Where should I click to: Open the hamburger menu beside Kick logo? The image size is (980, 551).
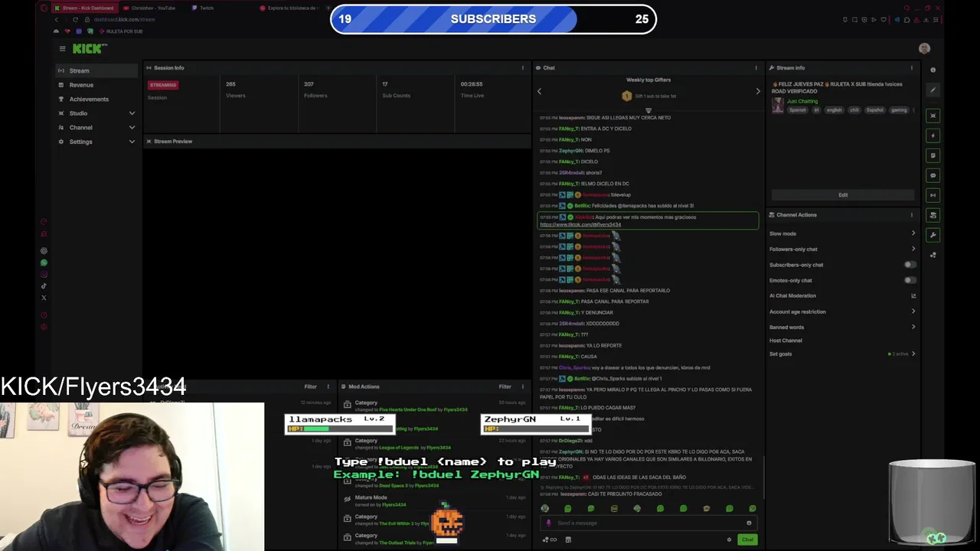62,48
